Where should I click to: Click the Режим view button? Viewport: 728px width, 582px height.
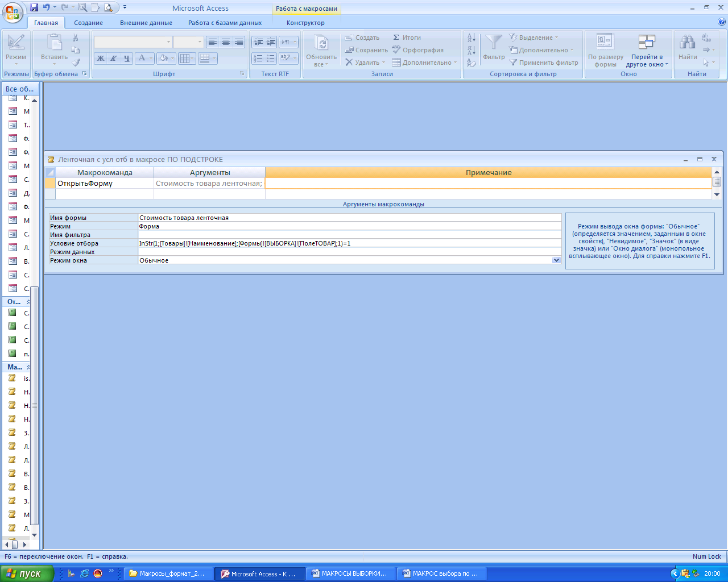click(16, 49)
